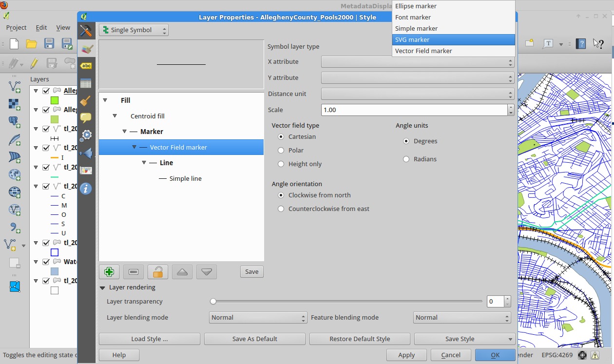The width and height of the screenshot is (614, 364).
Task: Click the Load Style button
Action: (x=149, y=339)
